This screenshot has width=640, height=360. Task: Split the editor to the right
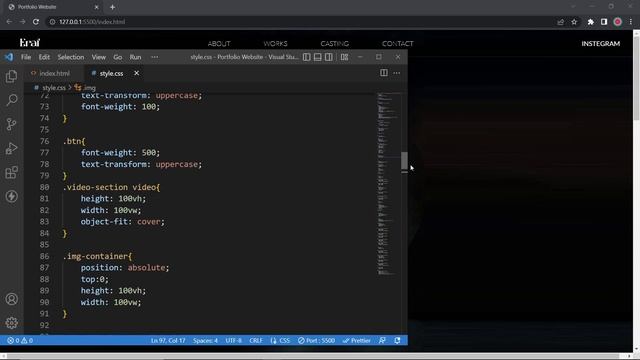384,73
